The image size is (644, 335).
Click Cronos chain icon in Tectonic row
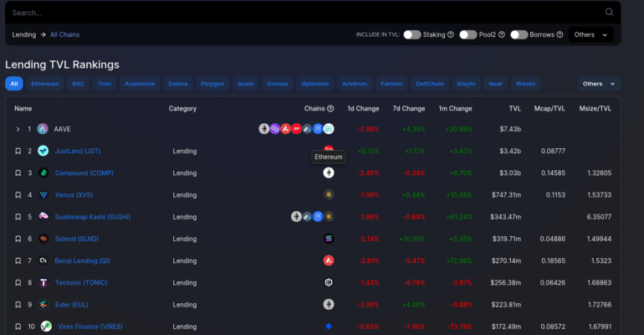pyautogui.click(x=329, y=282)
